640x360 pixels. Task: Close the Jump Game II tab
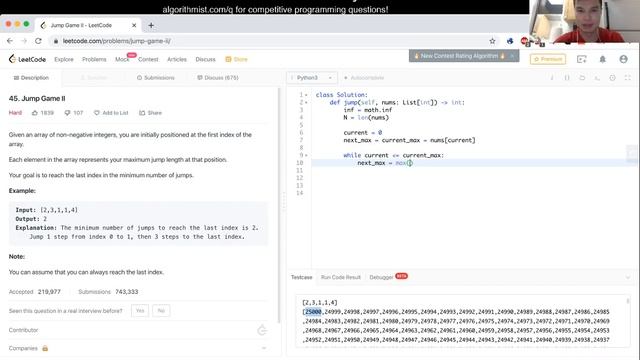point(134,25)
